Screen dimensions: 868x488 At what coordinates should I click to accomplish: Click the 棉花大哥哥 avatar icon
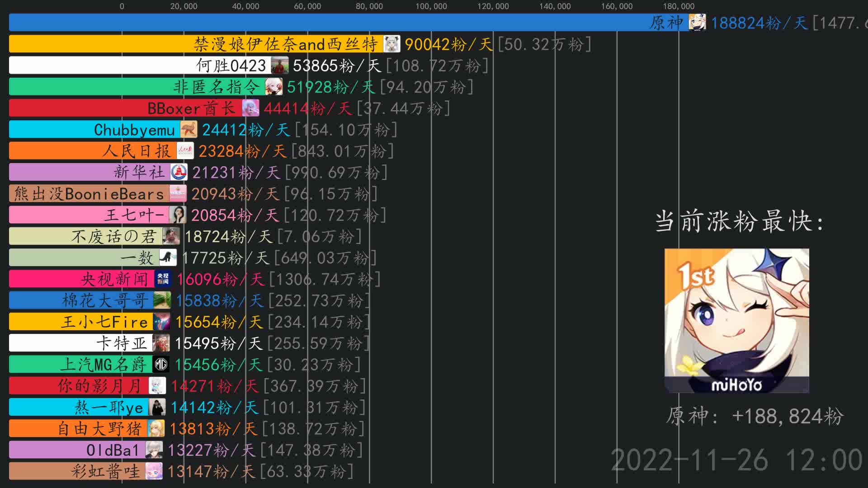162,300
